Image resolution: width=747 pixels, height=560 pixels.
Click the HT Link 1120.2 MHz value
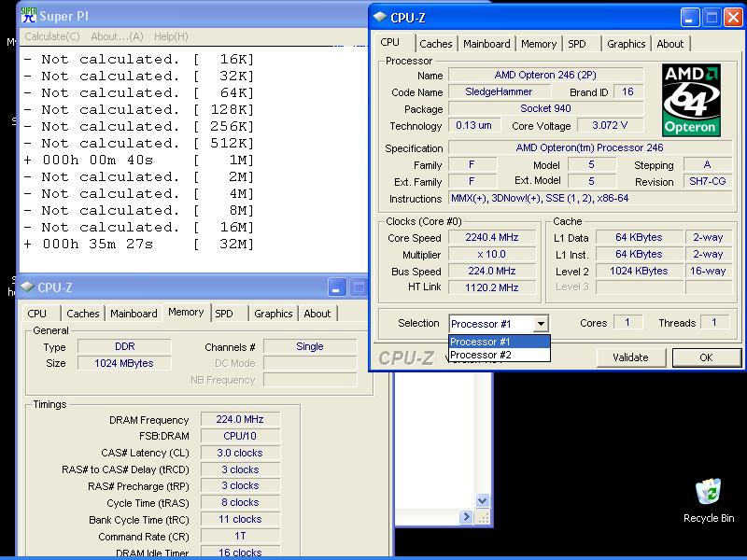[x=492, y=287]
